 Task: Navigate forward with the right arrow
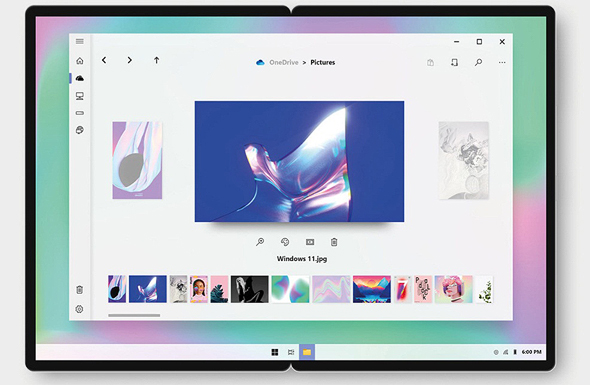click(x=129, y=60)
